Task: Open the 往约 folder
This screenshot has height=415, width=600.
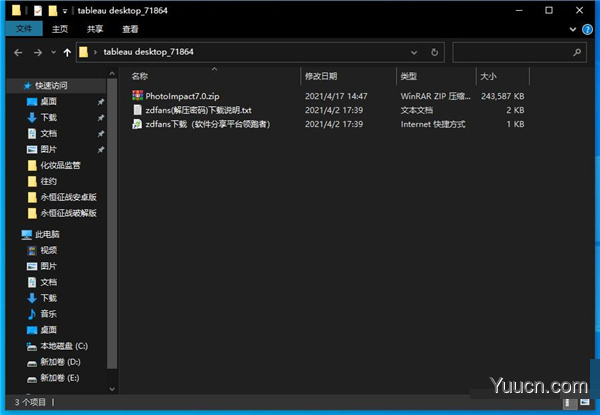Action: tap(49, 181)
